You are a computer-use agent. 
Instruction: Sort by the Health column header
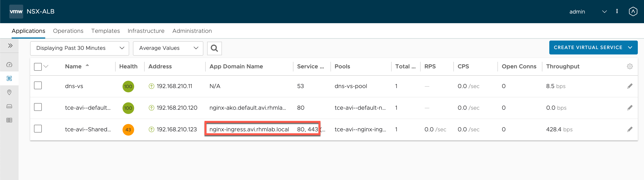tap(128, 66)
